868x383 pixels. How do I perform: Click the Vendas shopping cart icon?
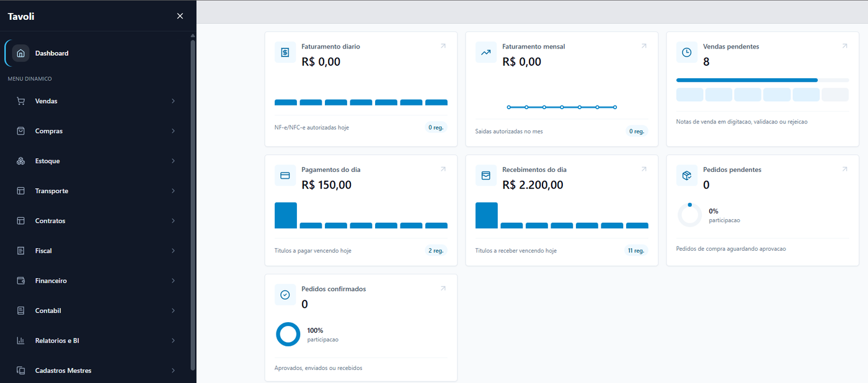(x=20, y=101)
